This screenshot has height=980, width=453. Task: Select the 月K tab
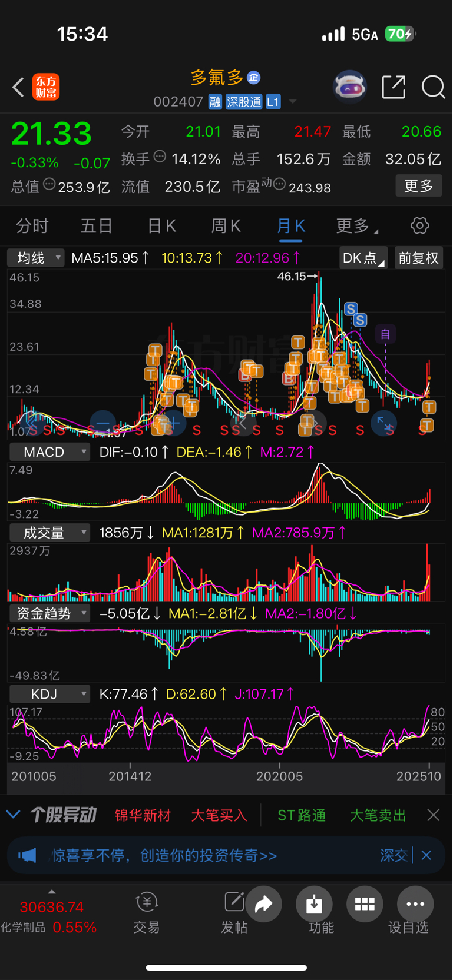pos(291,226)
